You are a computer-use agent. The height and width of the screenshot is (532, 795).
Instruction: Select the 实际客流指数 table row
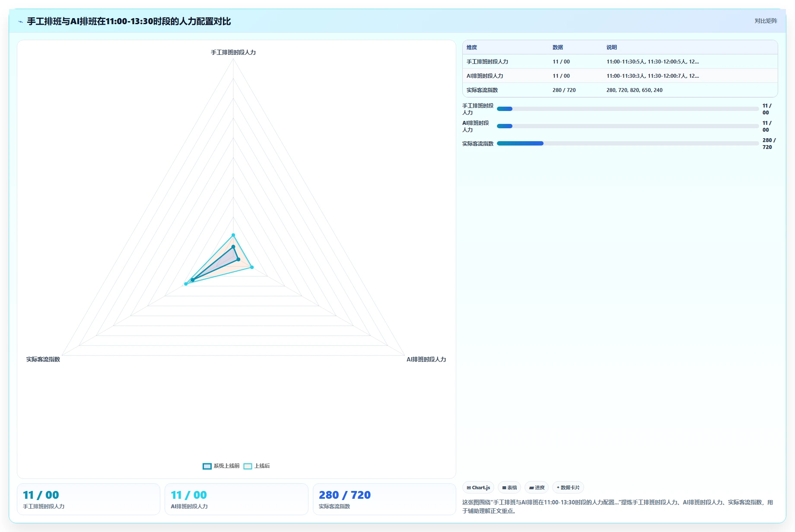coord(620,90)
